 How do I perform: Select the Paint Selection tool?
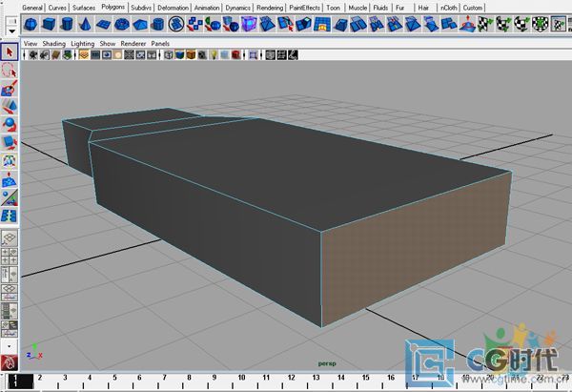pos(10,89)
